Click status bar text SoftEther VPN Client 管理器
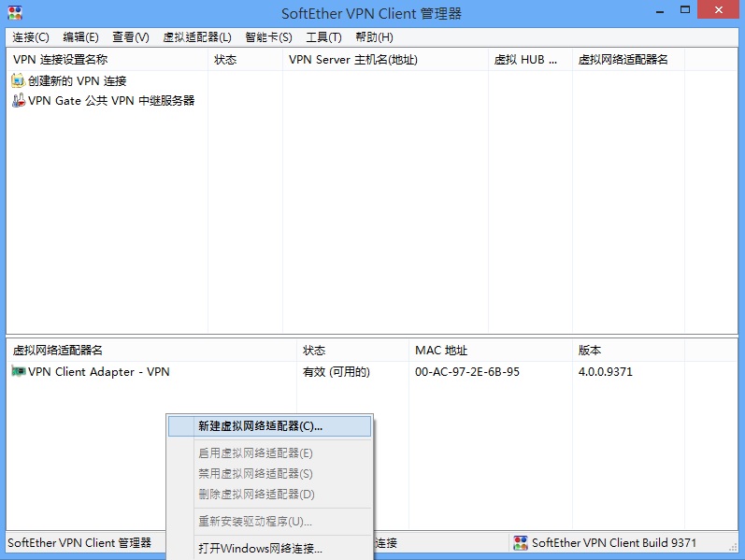 point(79,543)
